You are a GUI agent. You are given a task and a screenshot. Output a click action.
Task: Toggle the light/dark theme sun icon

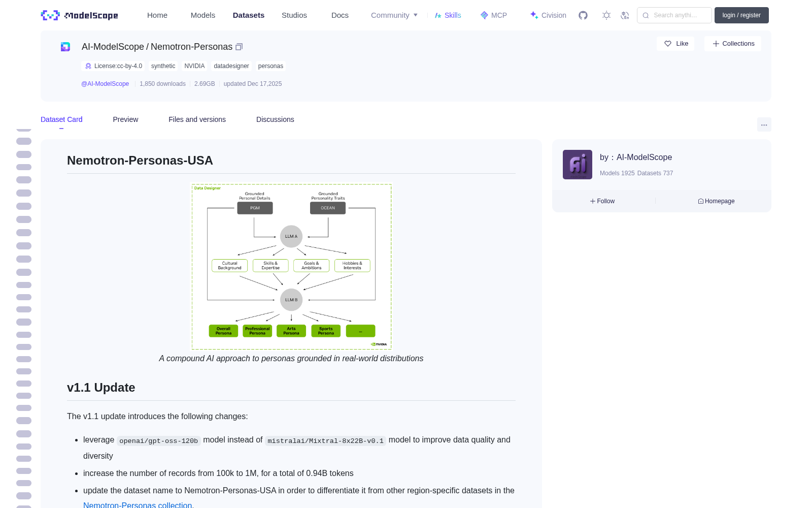(606, 15)
